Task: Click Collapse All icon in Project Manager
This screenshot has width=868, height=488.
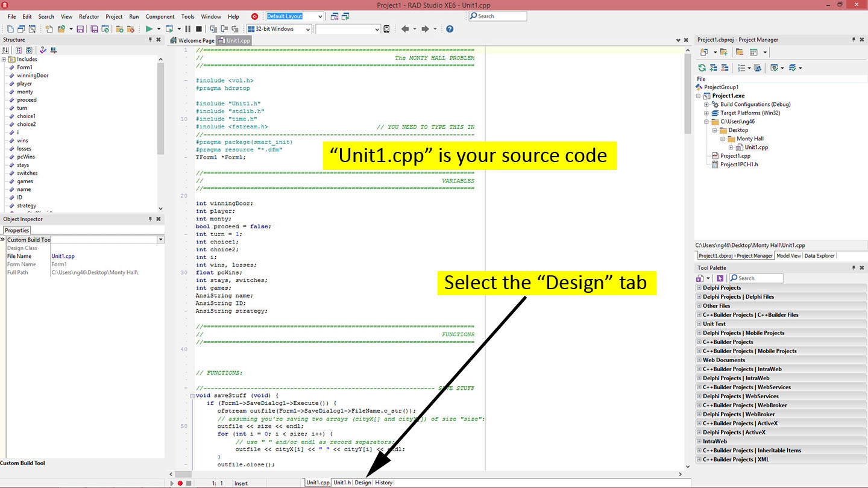Action: [x=725, y=67]
